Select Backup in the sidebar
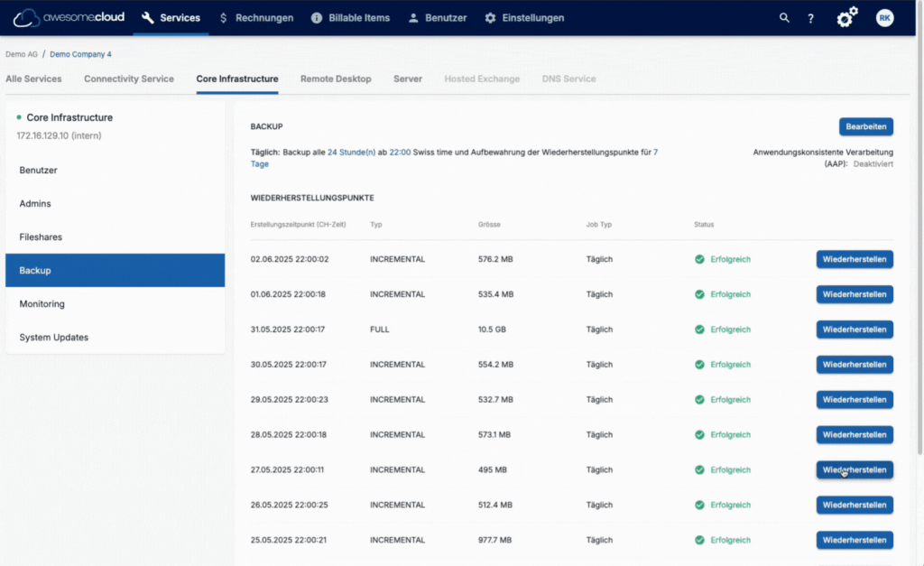 pyautogui.click(x=115, y=271)
